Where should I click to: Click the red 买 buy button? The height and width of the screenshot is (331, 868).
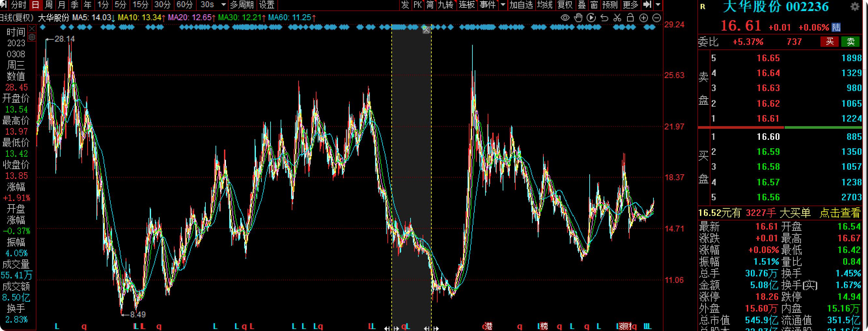pos(829,42)
